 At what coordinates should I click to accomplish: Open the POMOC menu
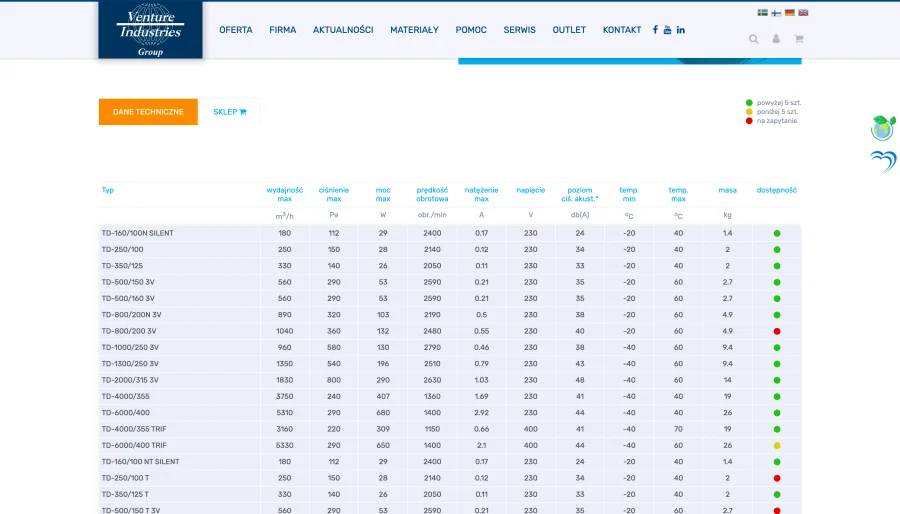[x=471, y=30]
